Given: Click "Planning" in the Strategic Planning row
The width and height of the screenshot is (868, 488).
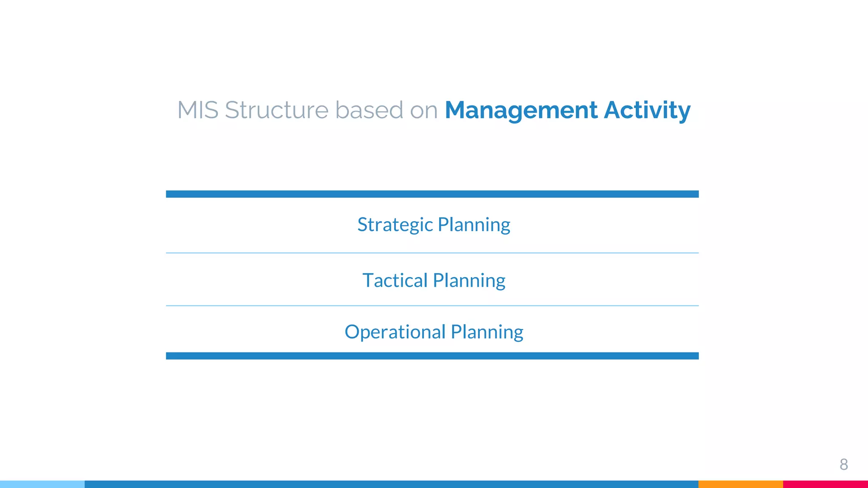Looking at the screenshot, I should point(474,225).
